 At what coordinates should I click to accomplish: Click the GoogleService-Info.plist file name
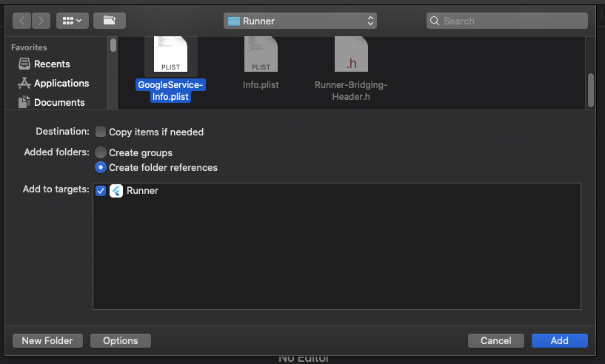click(170, 90)
